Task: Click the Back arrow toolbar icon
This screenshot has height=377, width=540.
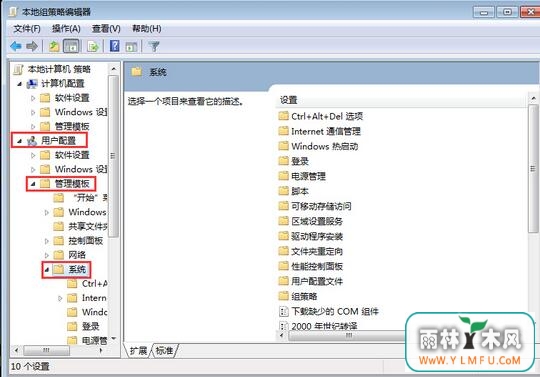Action: click(x=15, y=46)
